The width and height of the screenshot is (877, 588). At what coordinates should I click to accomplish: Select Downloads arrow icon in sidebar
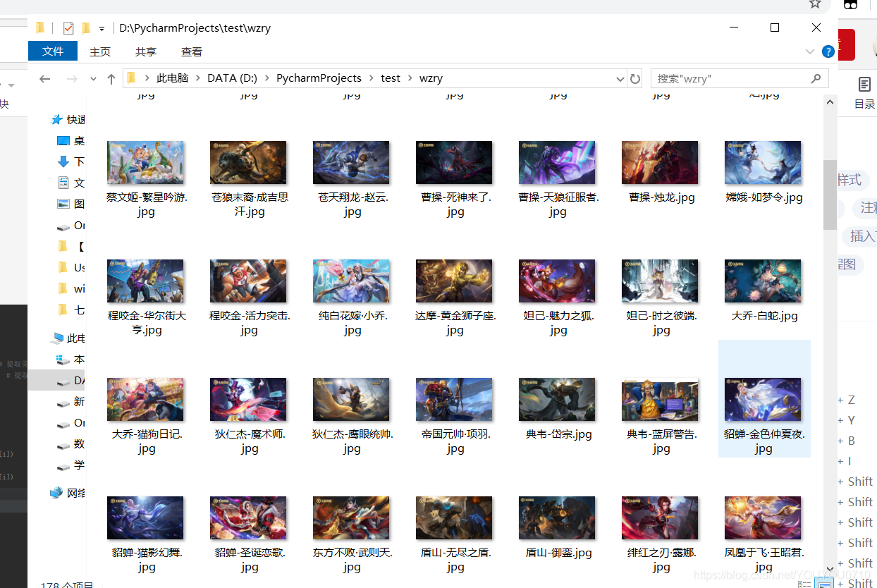pyautogui.click(x=63, y=161)
